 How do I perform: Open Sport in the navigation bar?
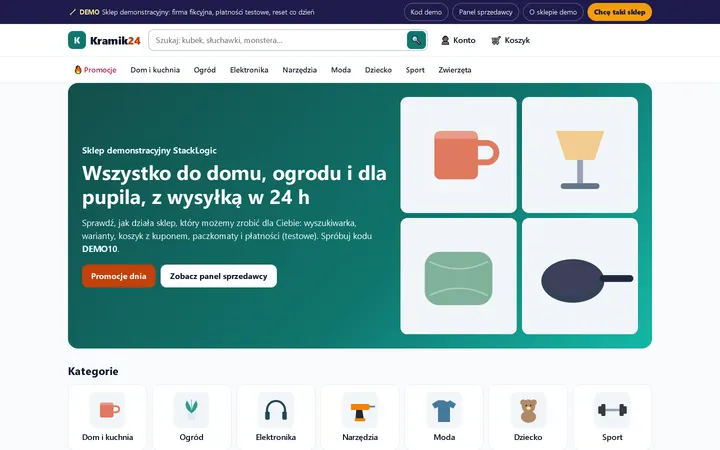[415, 70]
